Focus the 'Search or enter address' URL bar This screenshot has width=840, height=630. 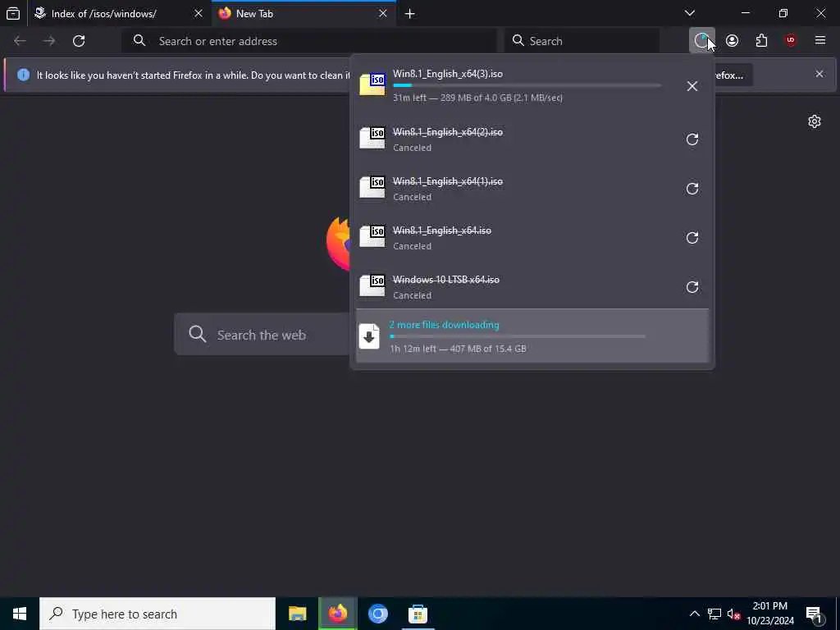(309, 41)
